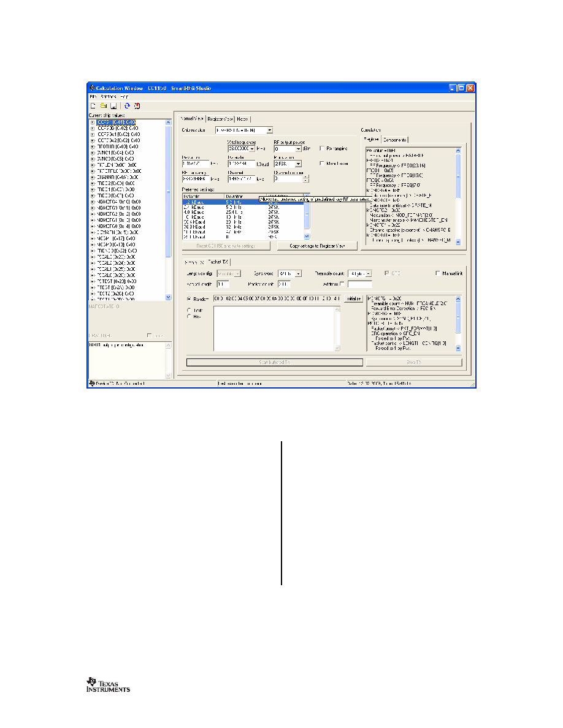Toggle the Address checkbox

pos(342,284)
